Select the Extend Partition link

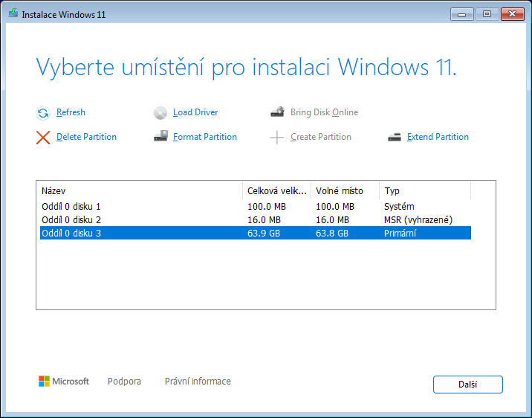pyautogui.click(x=438, y=137)
